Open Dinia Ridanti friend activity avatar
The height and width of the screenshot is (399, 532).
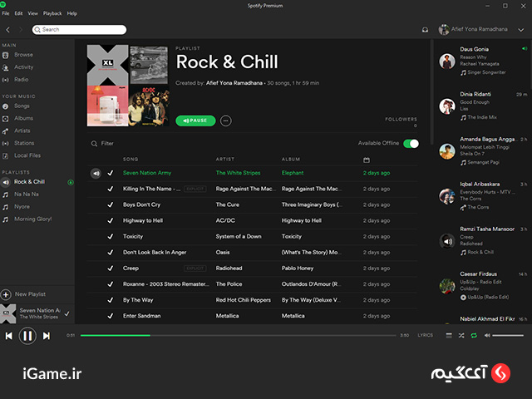447,106
